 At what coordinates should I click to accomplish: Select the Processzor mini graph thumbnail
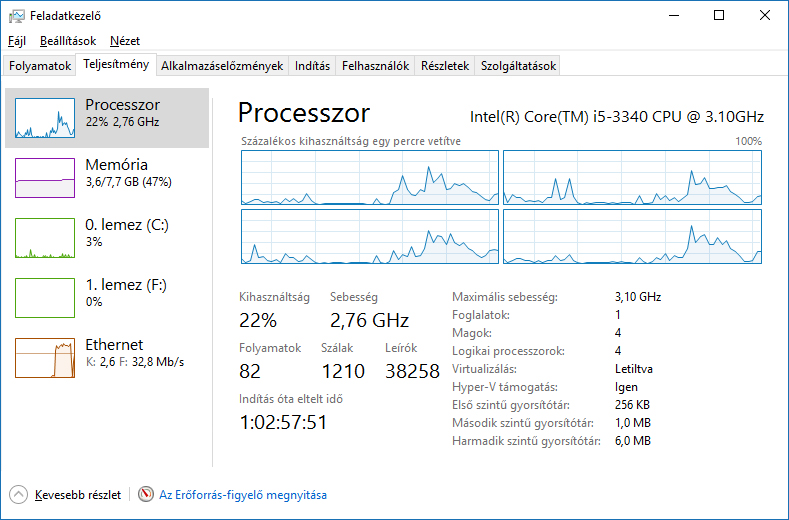(45, 118)
